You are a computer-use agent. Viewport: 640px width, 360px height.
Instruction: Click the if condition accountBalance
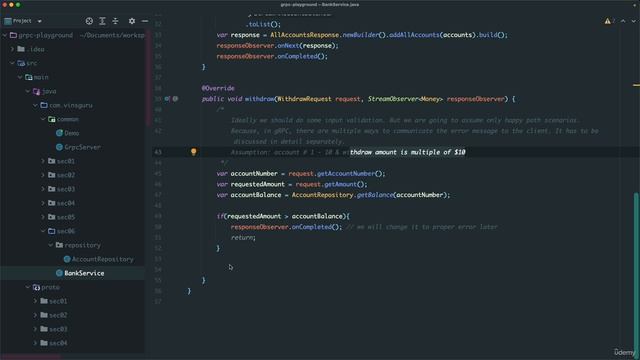coord(317,216)
